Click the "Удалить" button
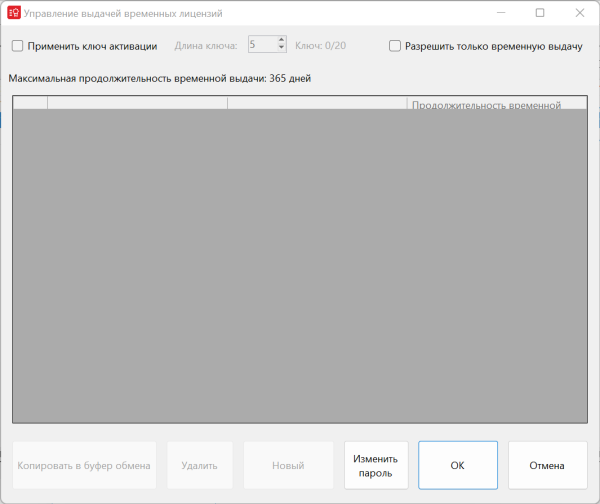Screen dimensions: 600x504 (x=200, y=465)
